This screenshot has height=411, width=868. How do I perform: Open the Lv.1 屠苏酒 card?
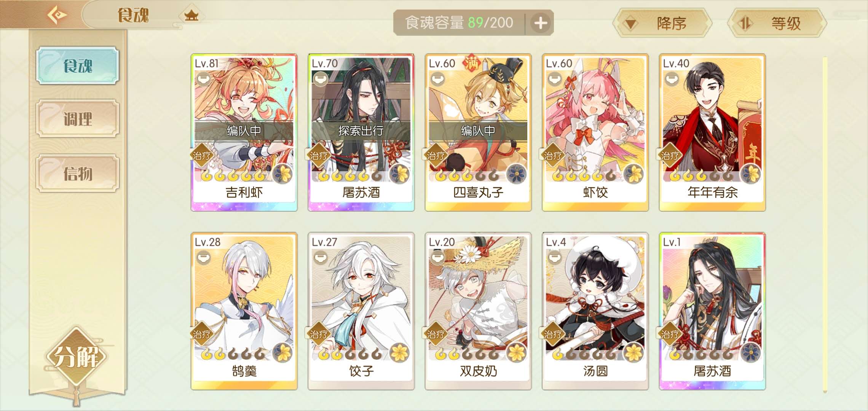(x=712, y=311)
